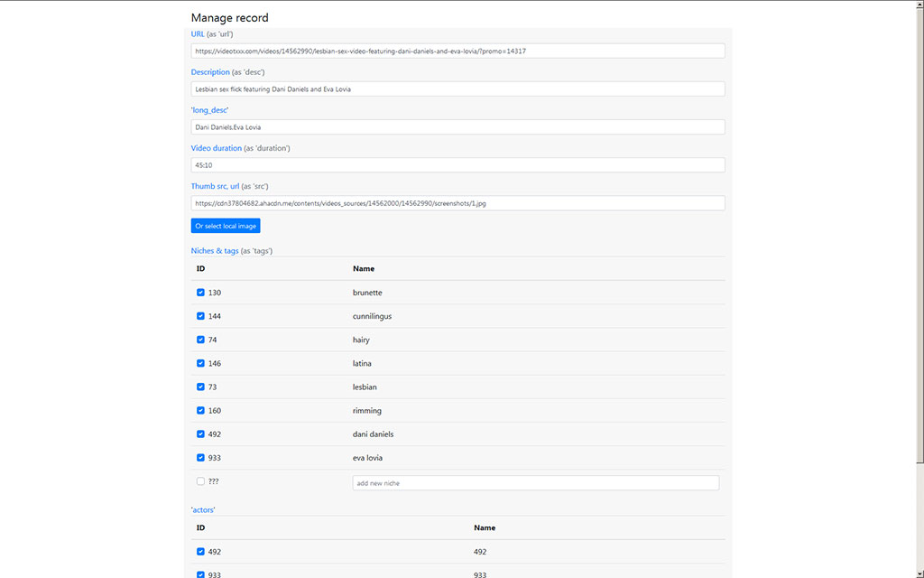Click the 'add new niche' input field
Screen dimensions: 924x578
536,483
